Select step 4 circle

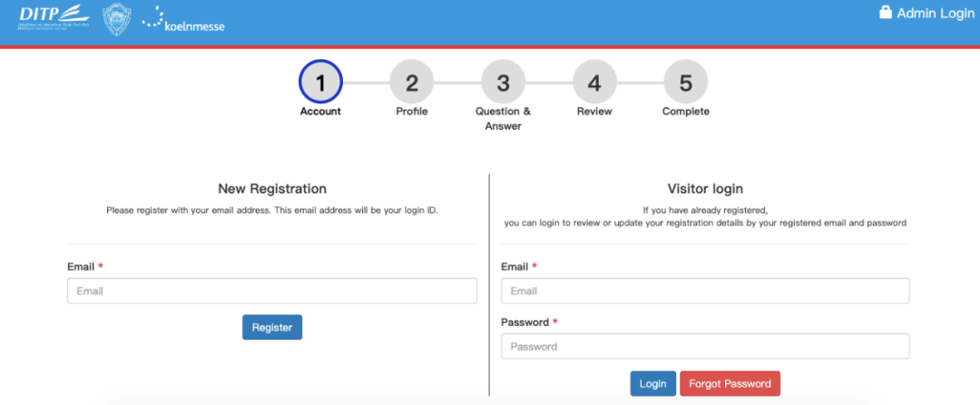594,83
